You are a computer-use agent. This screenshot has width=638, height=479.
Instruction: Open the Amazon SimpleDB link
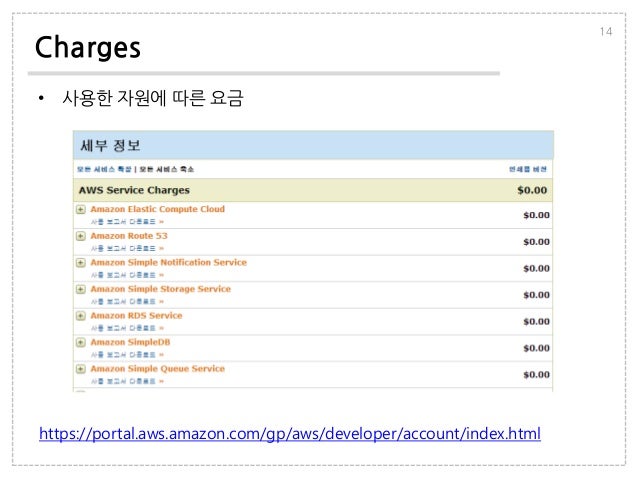click(130, 342)
